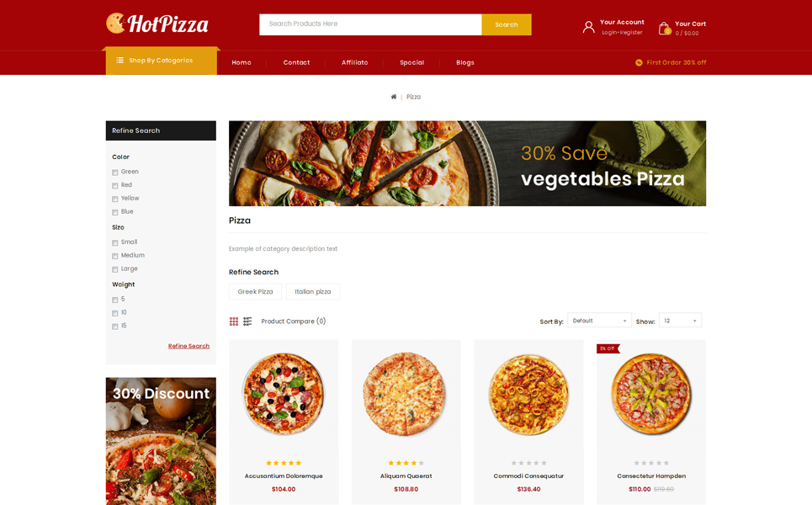
Task: Click the First Order 30% off badge icon
Action: click(639, 62)
